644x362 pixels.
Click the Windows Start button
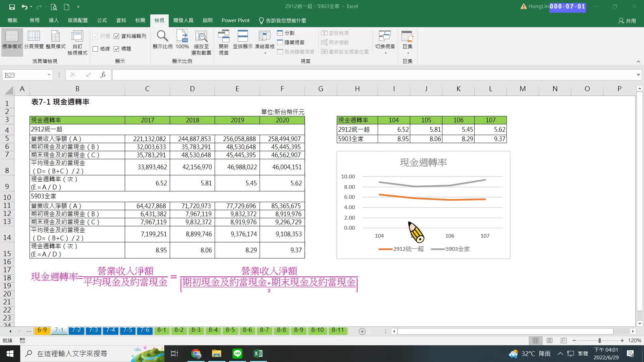click(x=10, y=354)
